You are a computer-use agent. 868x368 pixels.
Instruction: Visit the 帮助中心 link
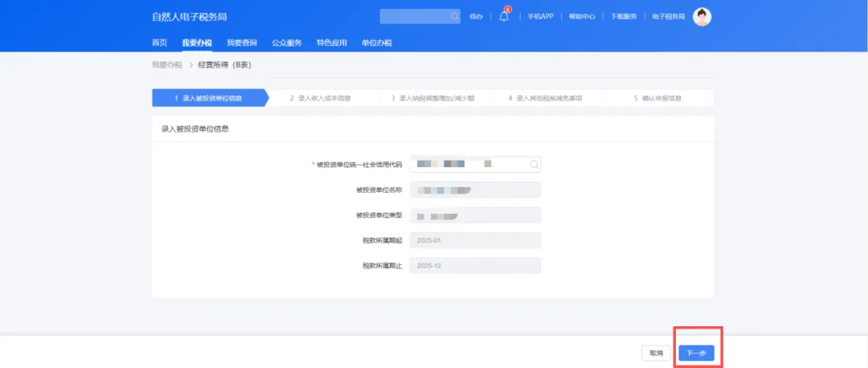[581, 16]
